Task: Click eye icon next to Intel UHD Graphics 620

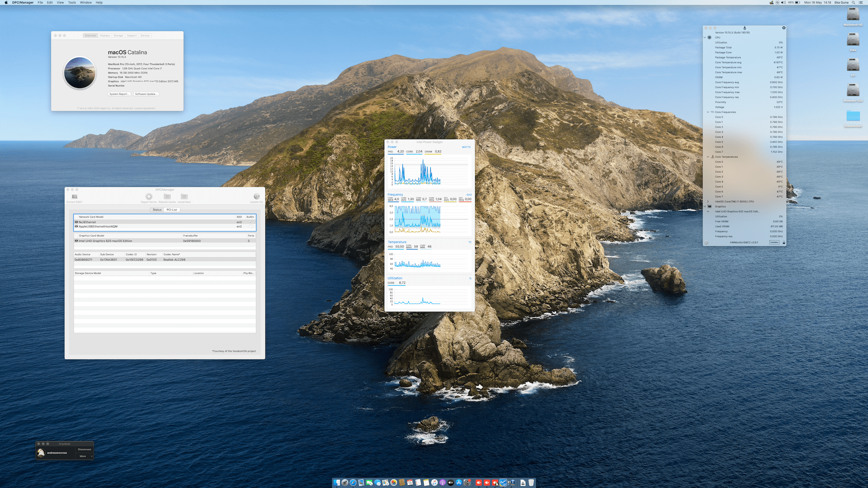Action: click(76, 241)
